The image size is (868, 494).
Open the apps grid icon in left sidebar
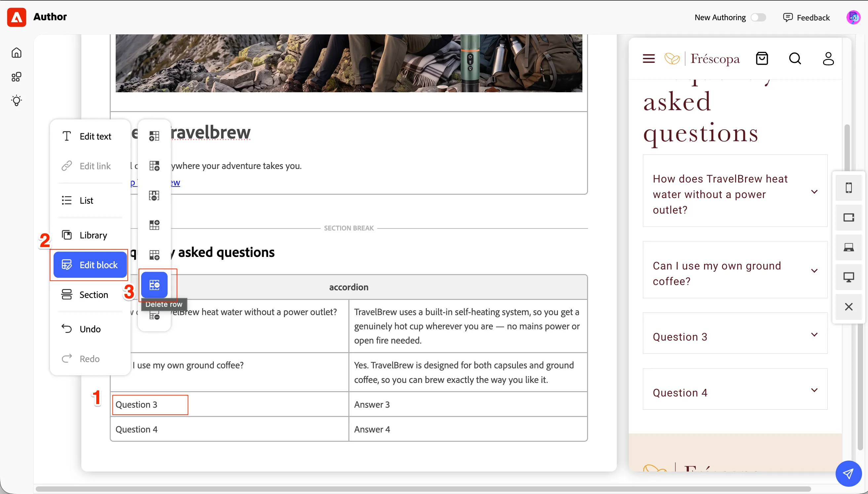pos(16,77)
